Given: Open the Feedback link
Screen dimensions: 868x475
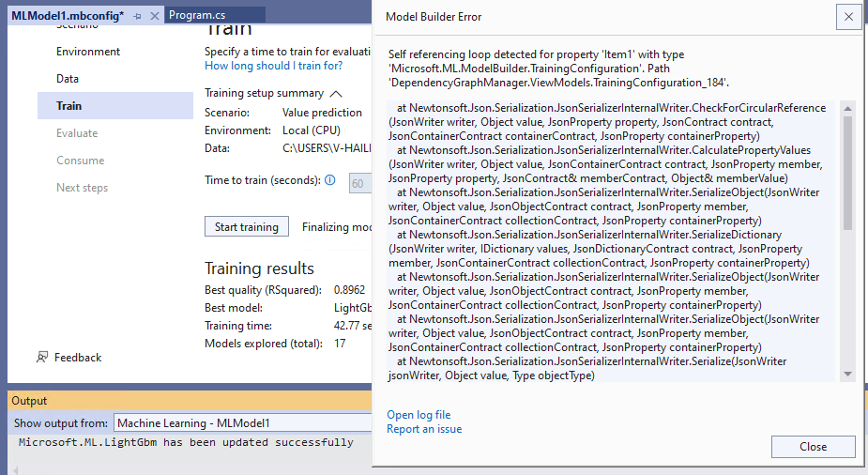Looking at the screenshot, I should coord(78,358).
